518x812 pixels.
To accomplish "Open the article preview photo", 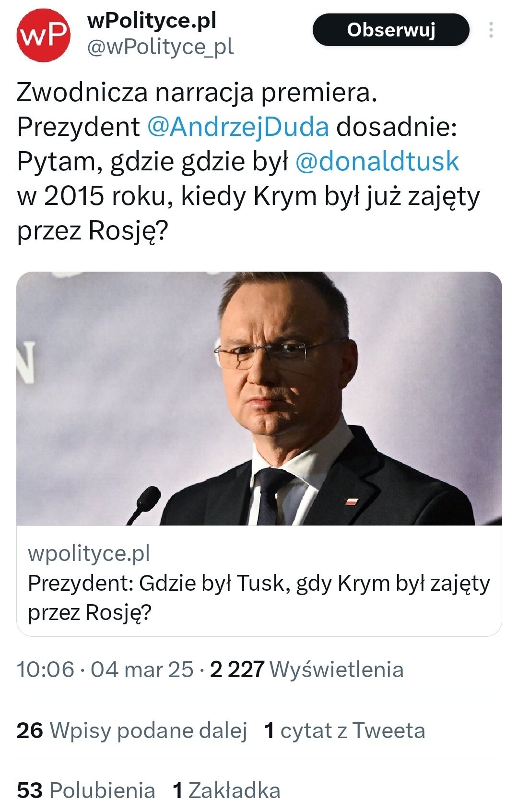I will (x=259, y=398).
